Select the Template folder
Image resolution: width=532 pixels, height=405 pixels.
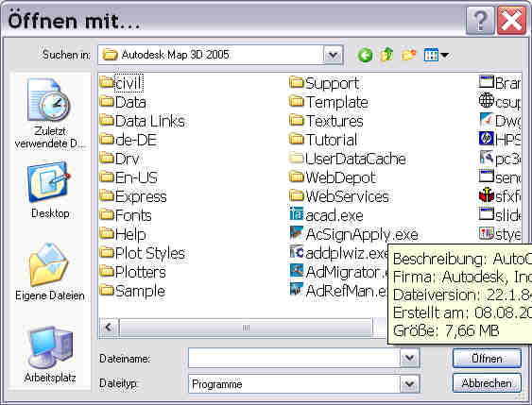point(329,102)
